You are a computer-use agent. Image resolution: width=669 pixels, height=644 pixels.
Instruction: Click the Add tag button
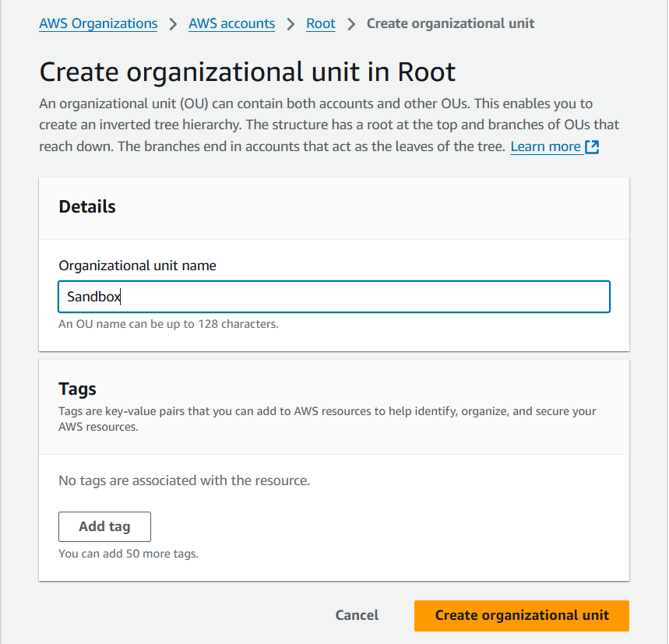pos(104,526)
